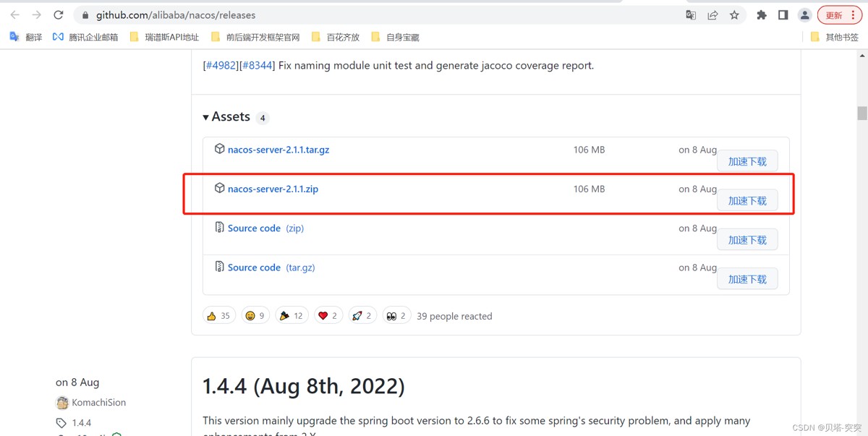
Task: Open the 翻译 bookmark
Action: pos(25,37)
